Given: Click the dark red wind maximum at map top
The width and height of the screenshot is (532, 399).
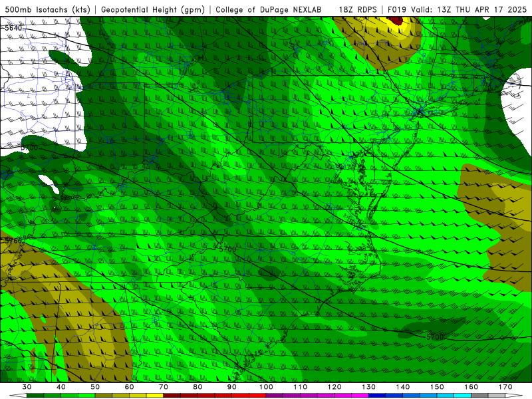Looking at the screenshot, I should [396, 21].
